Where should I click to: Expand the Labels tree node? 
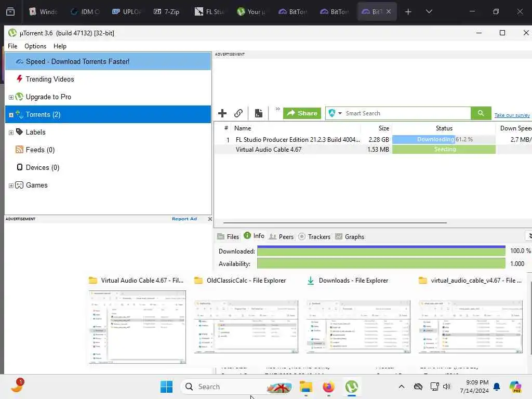click(11, 132)
